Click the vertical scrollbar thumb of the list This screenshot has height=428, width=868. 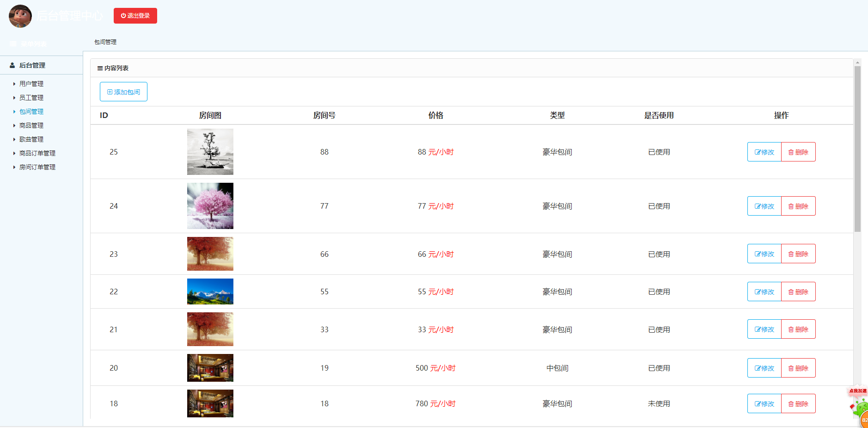857,149
